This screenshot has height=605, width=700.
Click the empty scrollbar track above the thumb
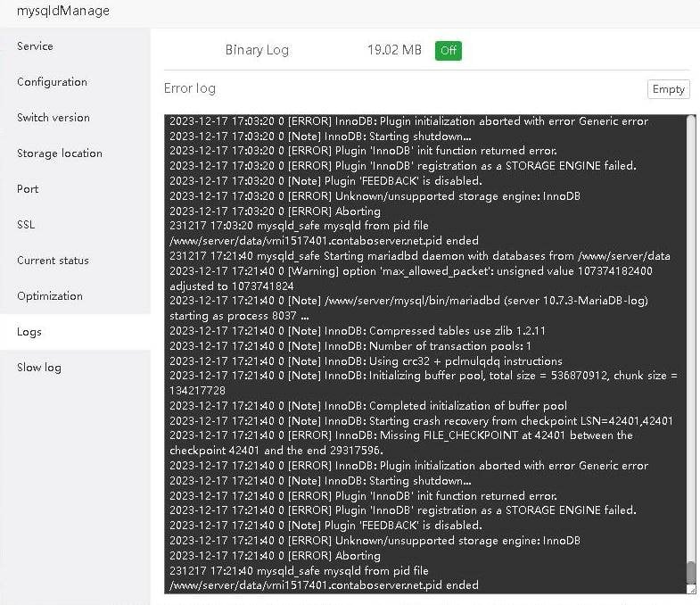coord(691,339)
